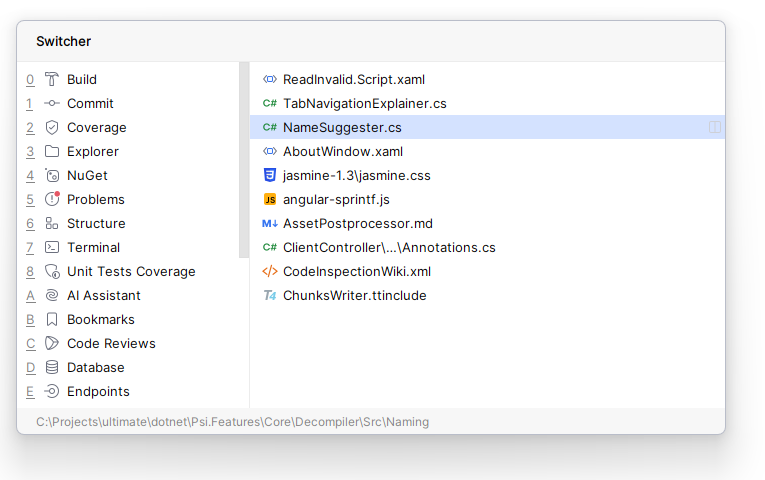Open the Unit Tests Coverage tool window

130,272
